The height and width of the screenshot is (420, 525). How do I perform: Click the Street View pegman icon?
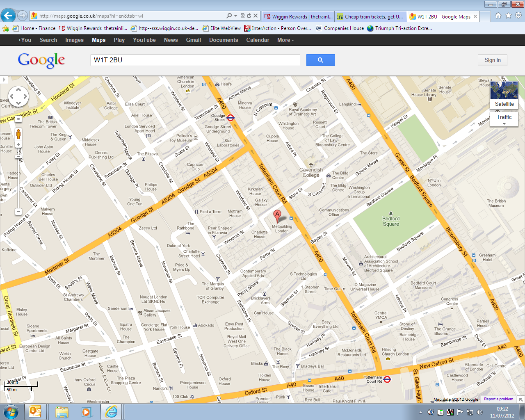click(18, 134)
